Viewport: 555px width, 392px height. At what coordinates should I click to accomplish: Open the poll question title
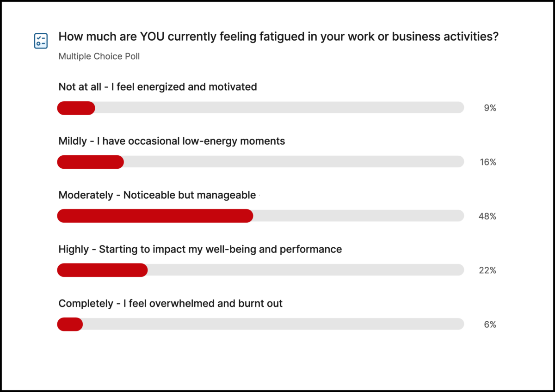[x=277, y=36]
